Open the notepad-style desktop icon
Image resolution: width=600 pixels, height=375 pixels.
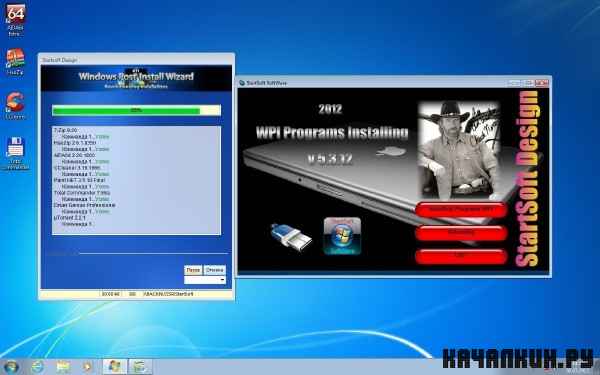(15, 153)
